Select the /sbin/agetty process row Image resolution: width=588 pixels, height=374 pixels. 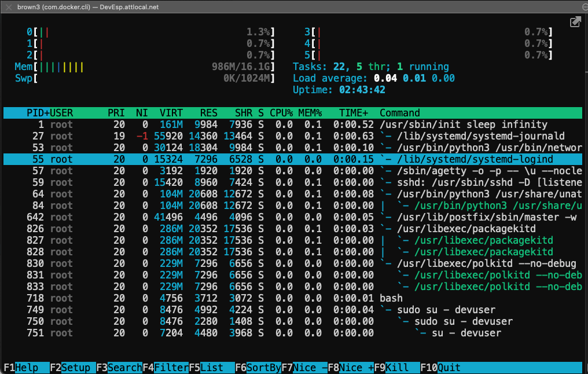pos(293,171)
